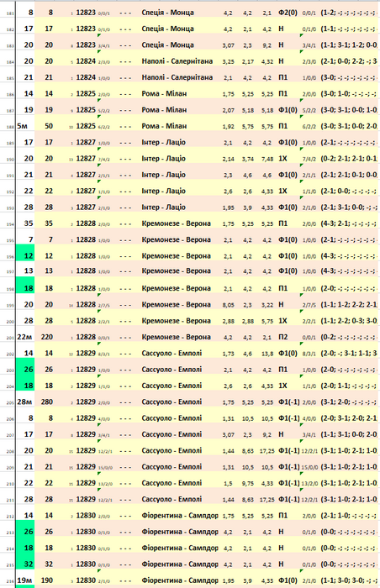Image resolution: width=380 pixels, height=588 pixels.
Task: Click the '3,22' odds cell
Action: tap(267, 305)
